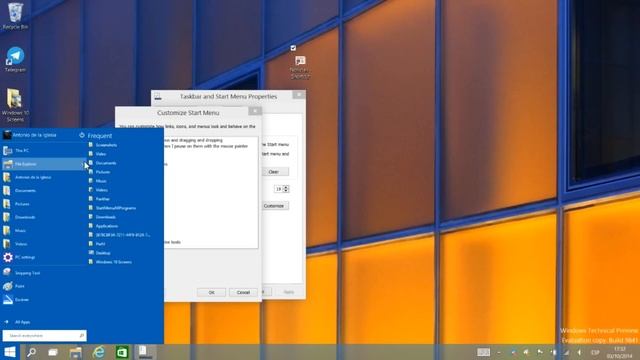Open the Telegram desktop shortcut
Viewport: 640px width, 360px height.
pyautogui.click(x=15, y=60)
